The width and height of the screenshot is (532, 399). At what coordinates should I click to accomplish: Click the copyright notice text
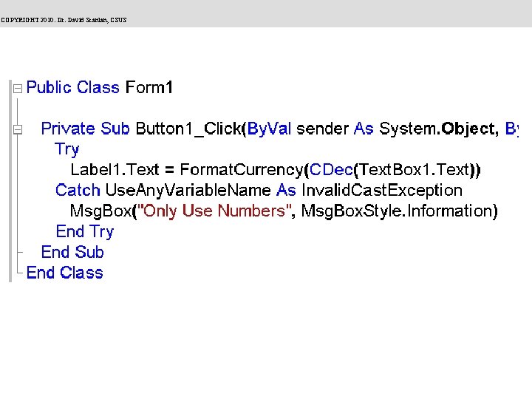64,20
